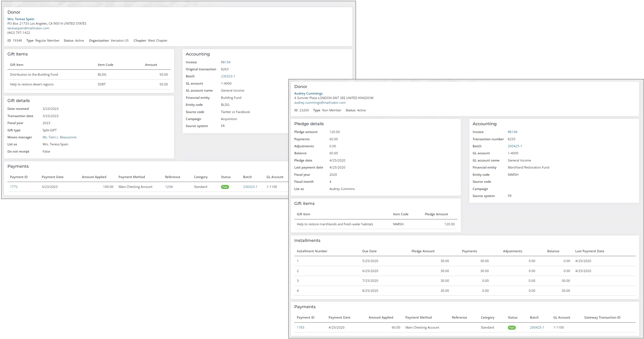Click email audrey.cummings@mailinator.com
The height and width of the screenshot is (339, 644).
point(320,102)
